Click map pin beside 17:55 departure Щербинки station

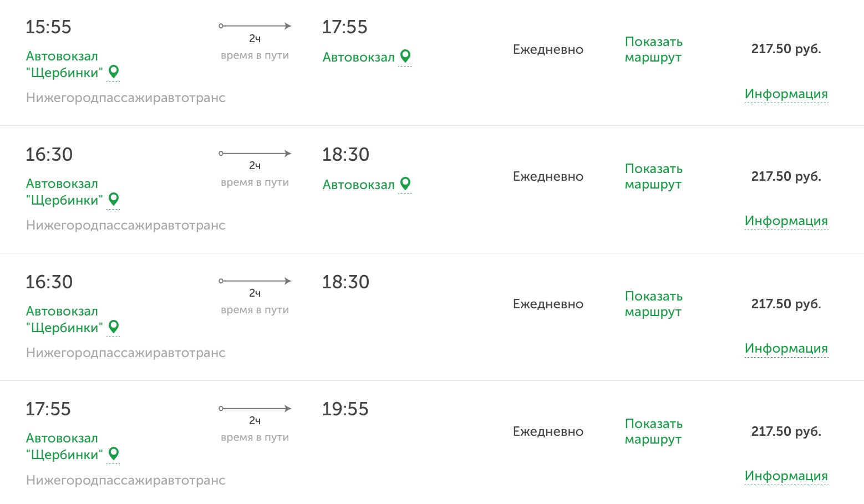coord(114,454)
